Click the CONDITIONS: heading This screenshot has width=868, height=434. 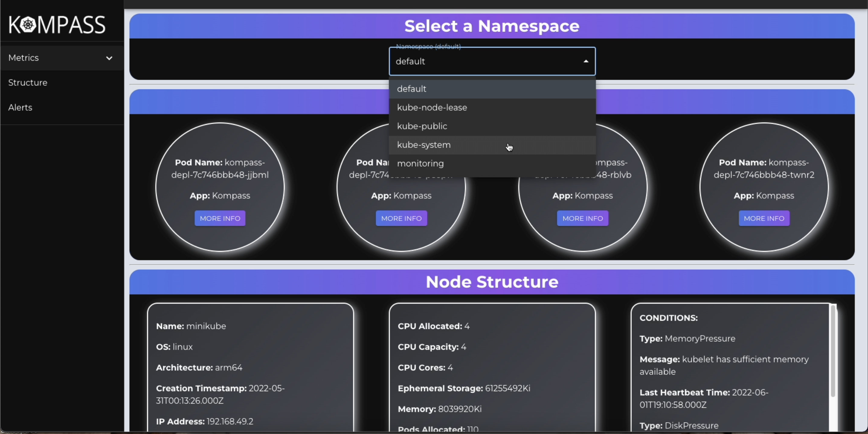[x=669, y=318]
